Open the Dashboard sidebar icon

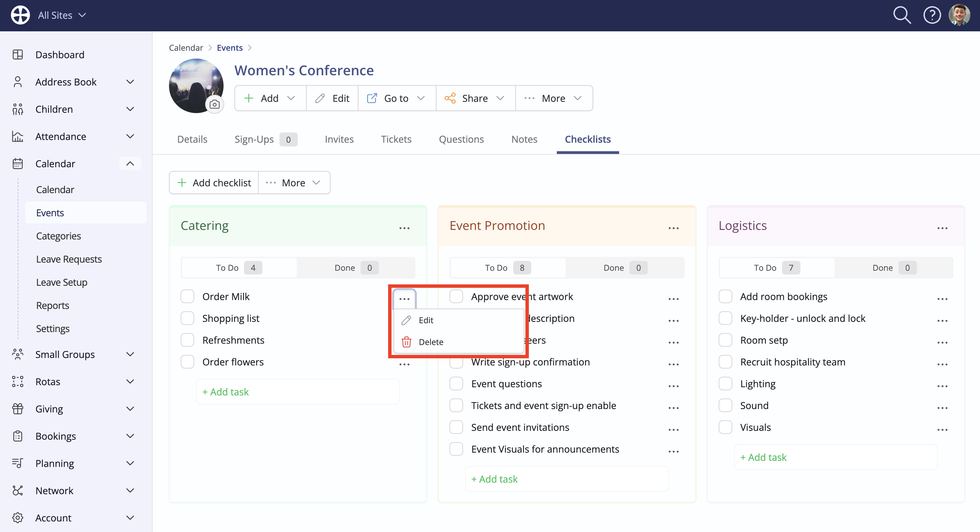(17, 54)
